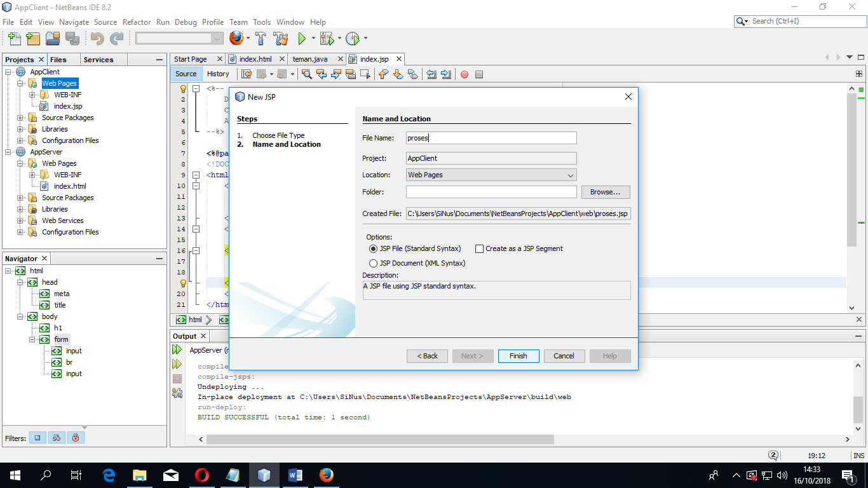Viewport: 868px width, 488px height.
Task: Click the Save All toolbar icon
Action: pyautogui.click(x=72, y=39)
